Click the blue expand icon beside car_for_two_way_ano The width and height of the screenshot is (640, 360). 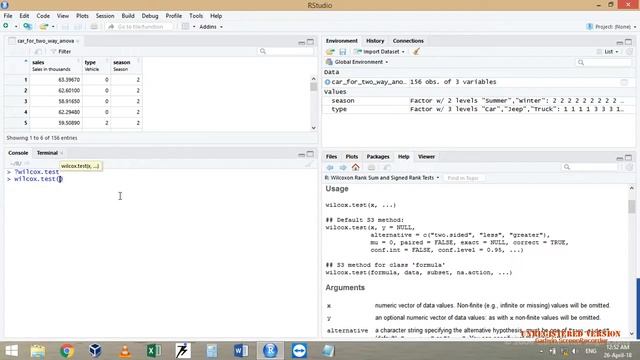coord(327,82)
